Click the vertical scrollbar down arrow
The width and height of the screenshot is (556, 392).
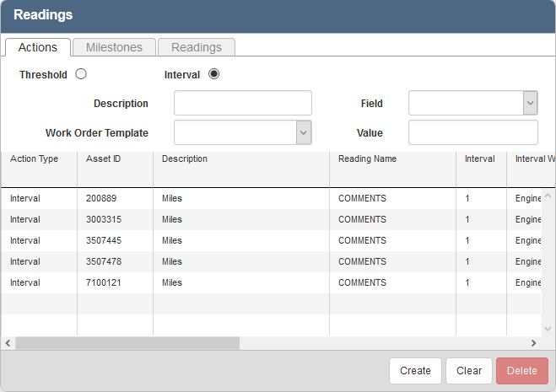(x=547, y=330)
